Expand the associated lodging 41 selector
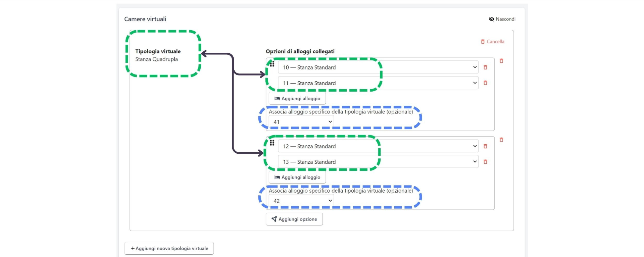The image size is (644, 257). pyautogui.click(x=301, y=122)
